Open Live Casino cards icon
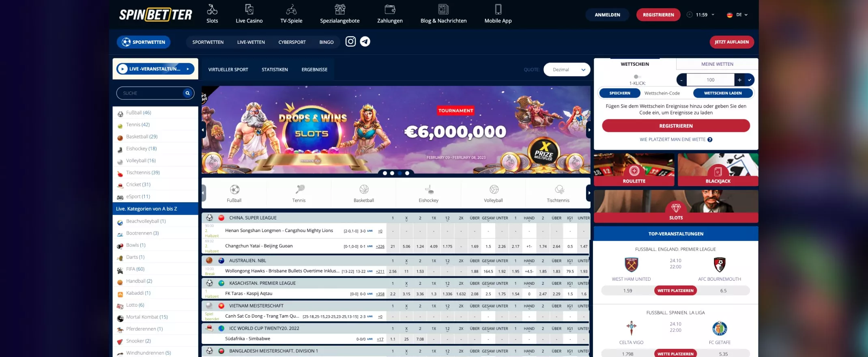 click(249, 9)
